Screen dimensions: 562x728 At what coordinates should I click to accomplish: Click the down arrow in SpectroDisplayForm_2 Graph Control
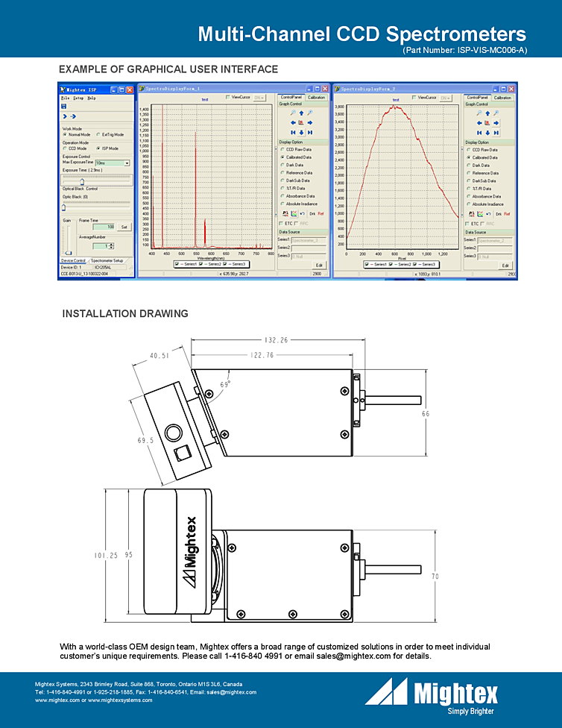(487, 133)
